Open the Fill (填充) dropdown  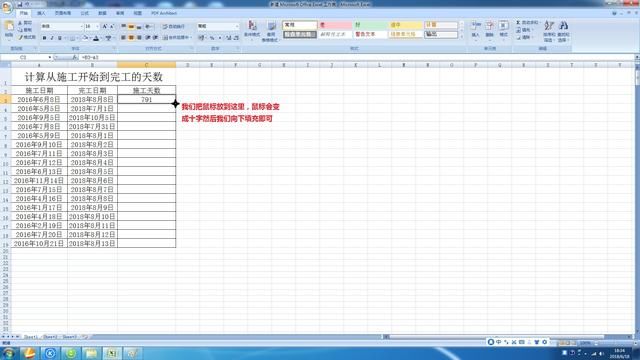click(524, 30)
